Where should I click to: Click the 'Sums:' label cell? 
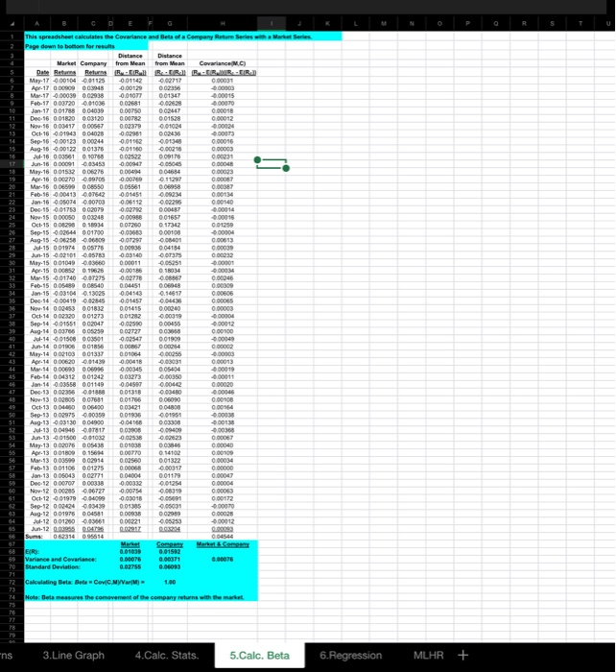[x=34, y=536]
